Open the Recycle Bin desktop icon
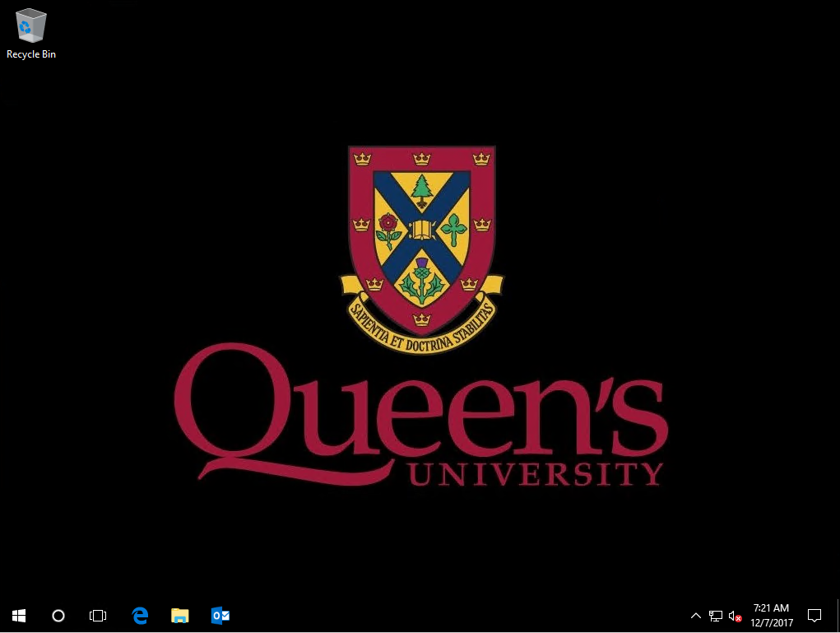 (31, 26)
